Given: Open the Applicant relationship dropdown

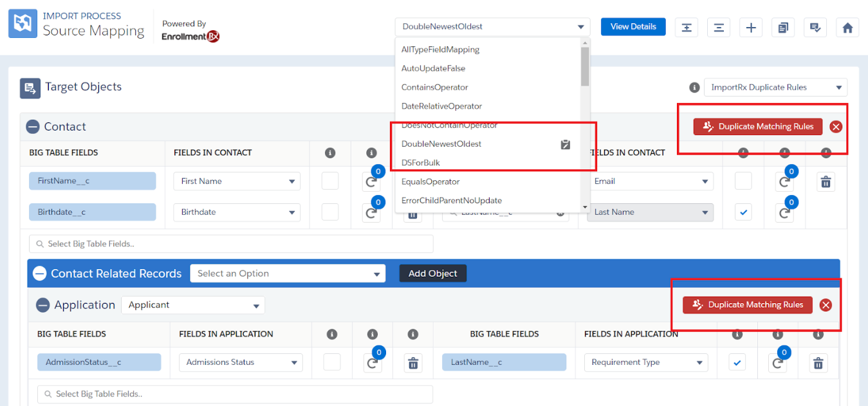Looking at the screenshot, I should pos(192,305).
